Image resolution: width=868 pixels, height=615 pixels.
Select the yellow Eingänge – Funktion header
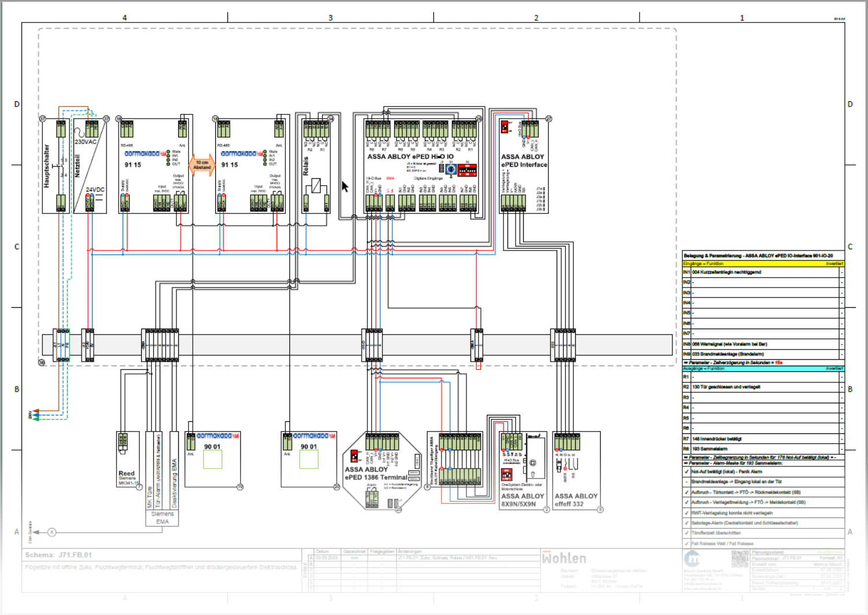[763, 264]
